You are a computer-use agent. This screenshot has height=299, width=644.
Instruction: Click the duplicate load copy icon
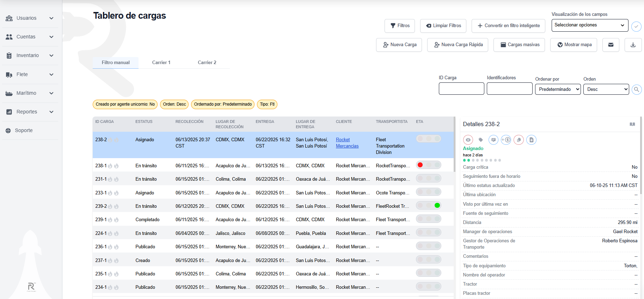[519, 140]
